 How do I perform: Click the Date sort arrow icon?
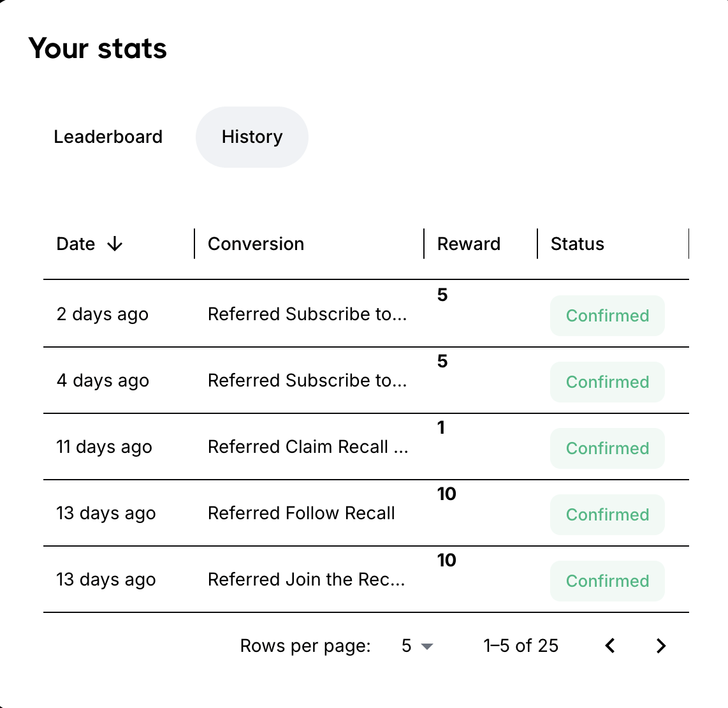point(115,244)
